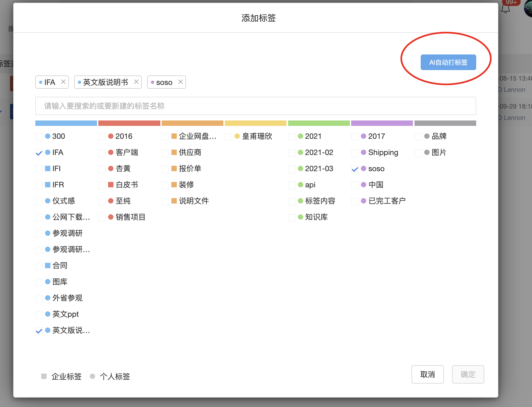
Task: Check the 杏黄 tag checkbox
Action: 102,169
